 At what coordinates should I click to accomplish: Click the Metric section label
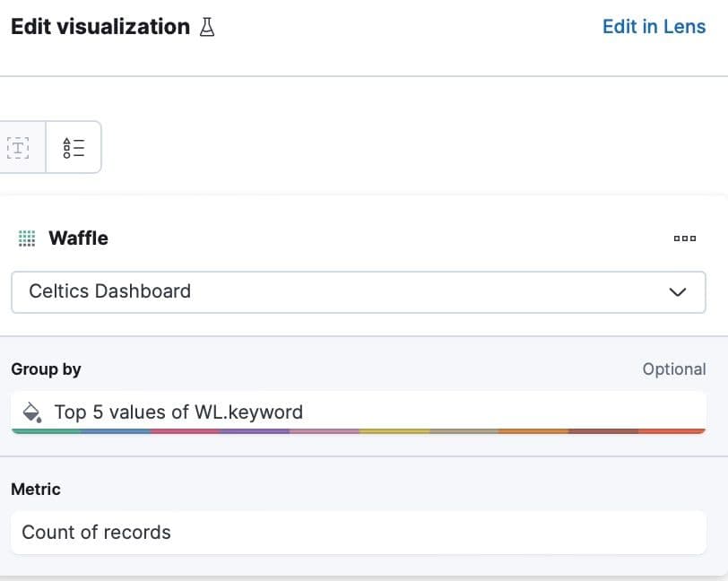click(x=36, y=490)
